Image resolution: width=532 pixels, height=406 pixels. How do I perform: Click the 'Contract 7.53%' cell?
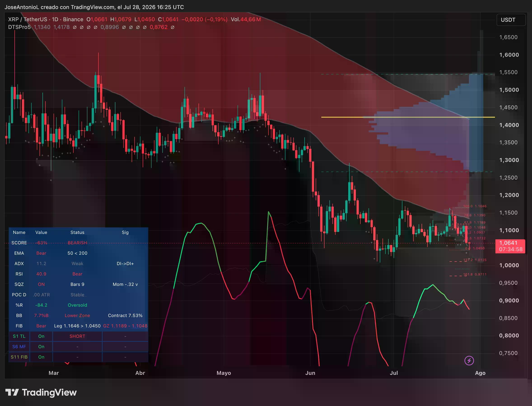pyautogui.click(x=125, y=315)
